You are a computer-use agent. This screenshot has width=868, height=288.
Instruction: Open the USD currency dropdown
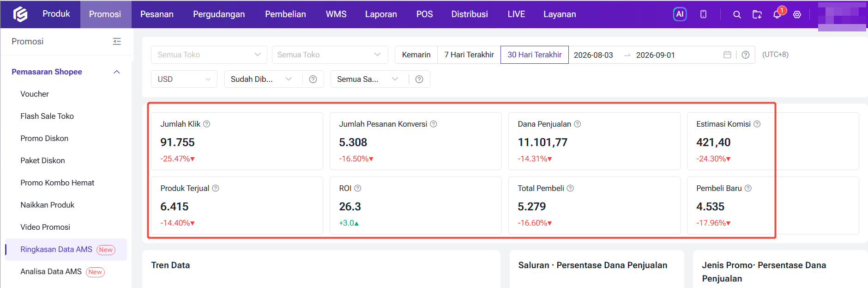184,79
